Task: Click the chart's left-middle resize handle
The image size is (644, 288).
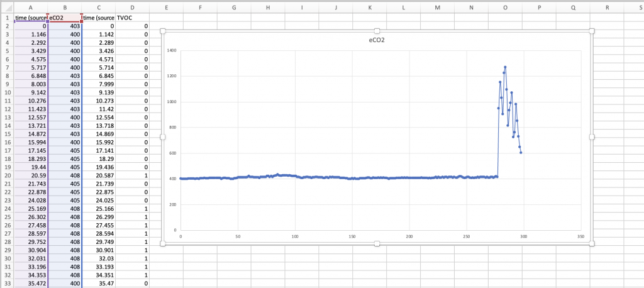Action: pos(162,136)
